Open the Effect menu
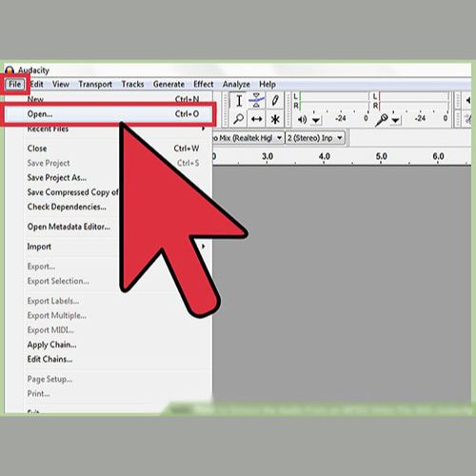The image size is (476, 476). point(204,84)
